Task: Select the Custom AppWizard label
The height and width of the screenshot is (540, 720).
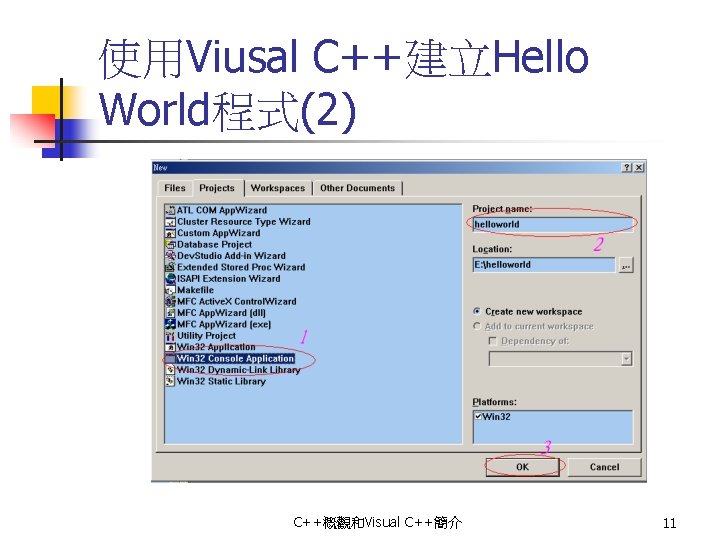Action: (219, 233)
